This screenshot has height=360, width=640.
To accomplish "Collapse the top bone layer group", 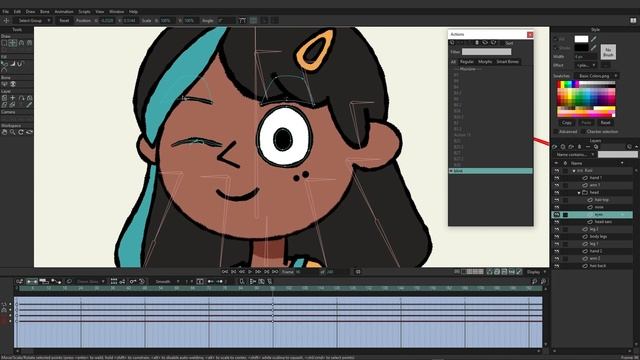I will click(573, 171).
